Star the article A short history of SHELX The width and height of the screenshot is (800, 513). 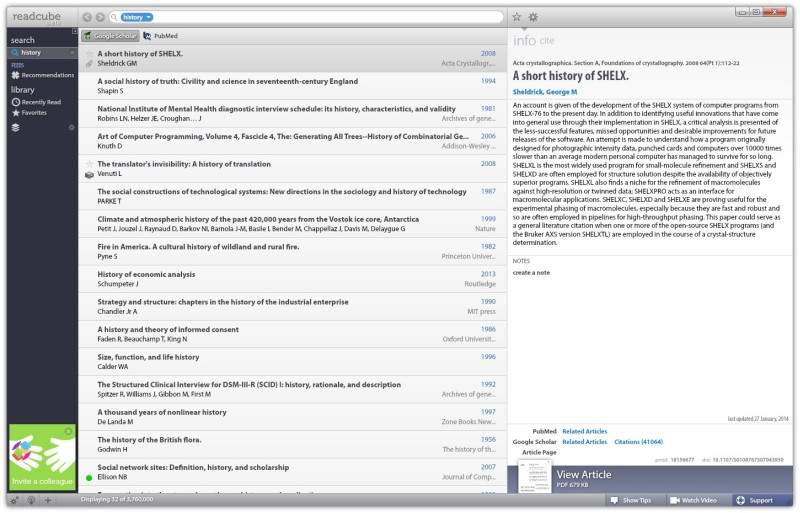(89, 54)
